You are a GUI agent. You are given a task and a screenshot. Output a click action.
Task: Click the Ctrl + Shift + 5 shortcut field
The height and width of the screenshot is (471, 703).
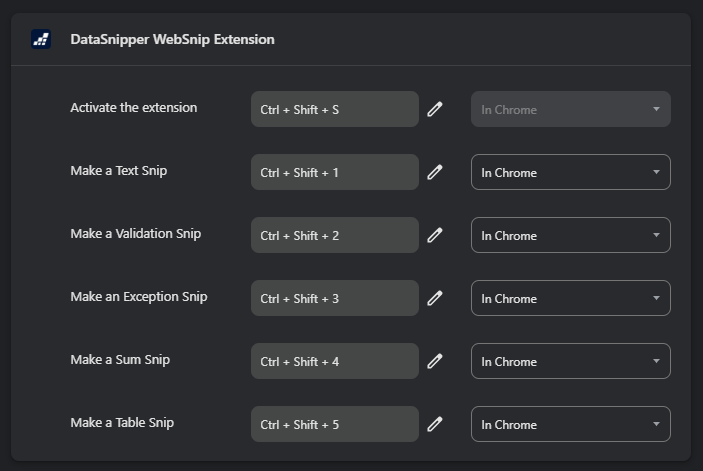click(x=334, y=425)
